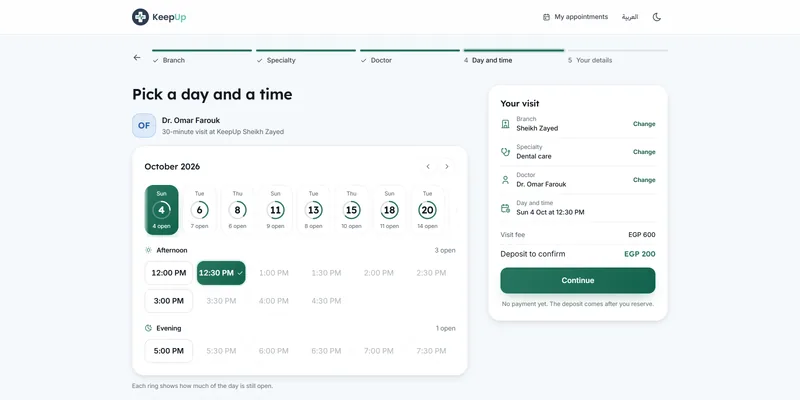The width and height of the screenshot is (800, 400).
Task: Click the Doctor person icon
Action: pos(505,180)
